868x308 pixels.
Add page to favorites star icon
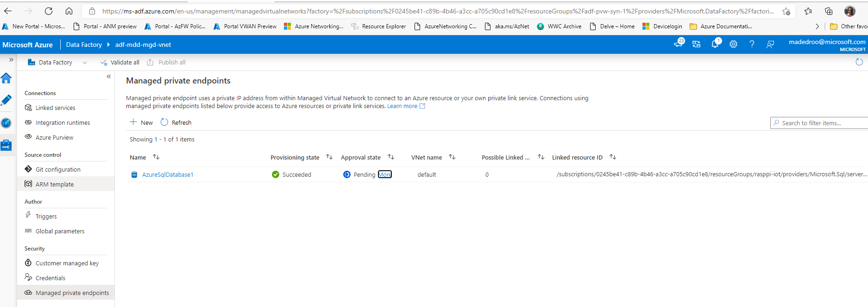(x=786, y=11)
